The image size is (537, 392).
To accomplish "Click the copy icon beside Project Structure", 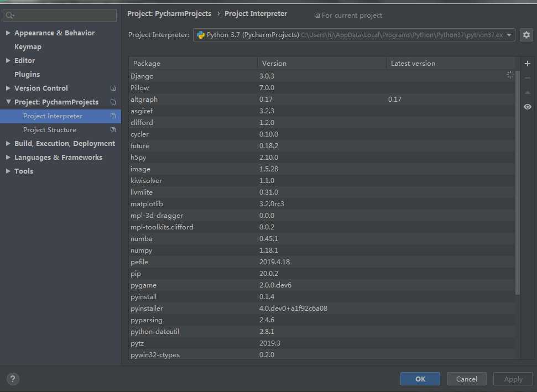I will (x=113, y=130).
